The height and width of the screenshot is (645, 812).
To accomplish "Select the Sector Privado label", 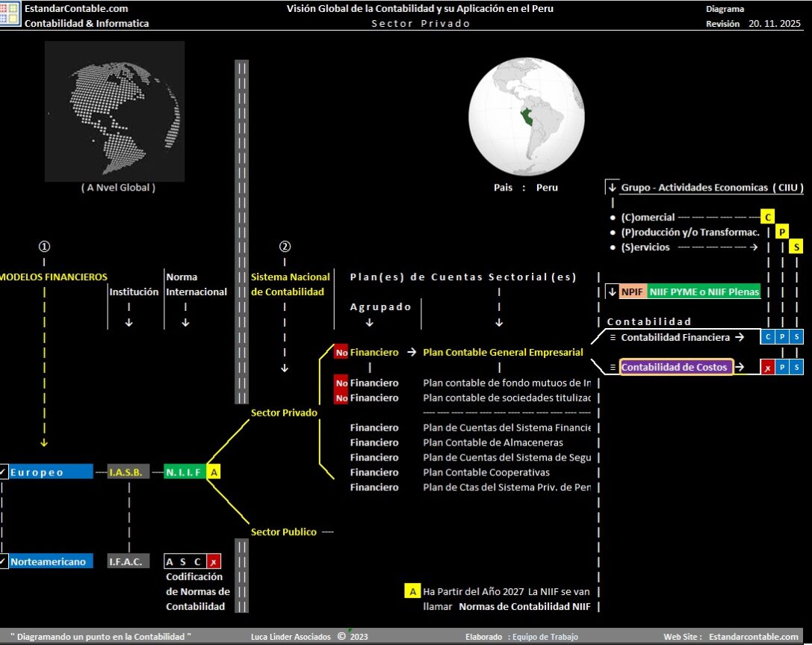I will point(284,413).
